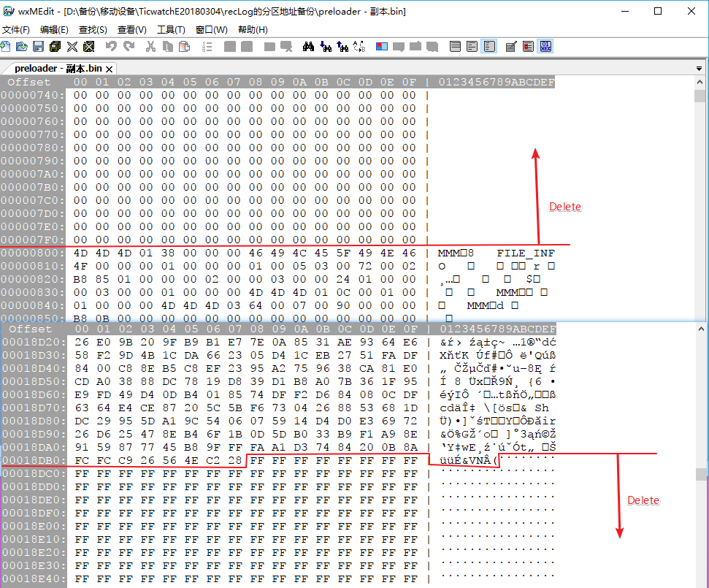
Task: Click the upper pane scroll-up arrow
Action: tap(700, 82)
